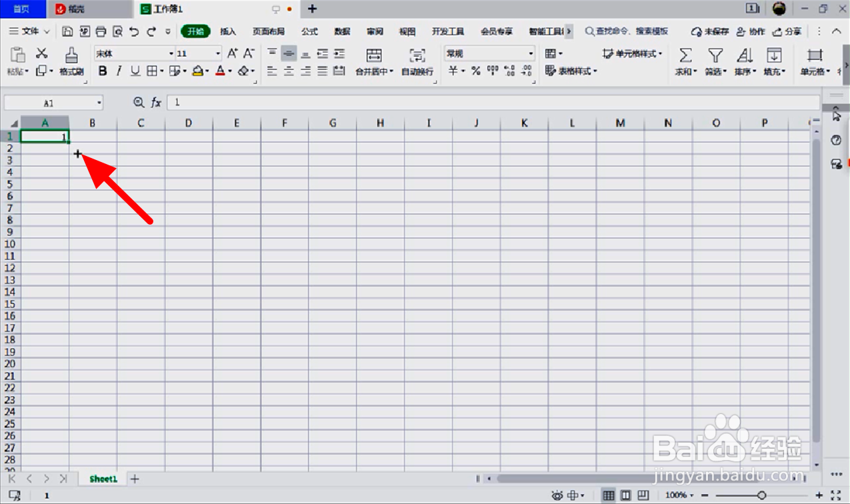This screenshot has height=504, width=850.
Task: Open the font size dropdown showing 11
Action: 218,53
